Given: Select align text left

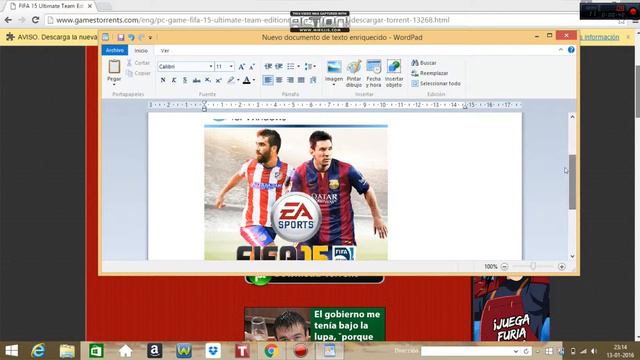Looking at the screenshot, I should pyautogui.click(x=268, y=80).
